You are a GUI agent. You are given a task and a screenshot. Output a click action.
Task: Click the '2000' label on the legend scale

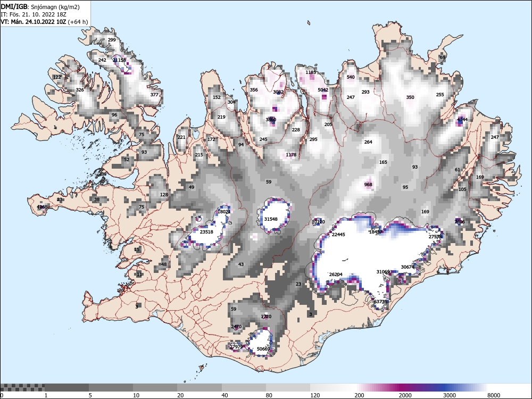(405, 395)
